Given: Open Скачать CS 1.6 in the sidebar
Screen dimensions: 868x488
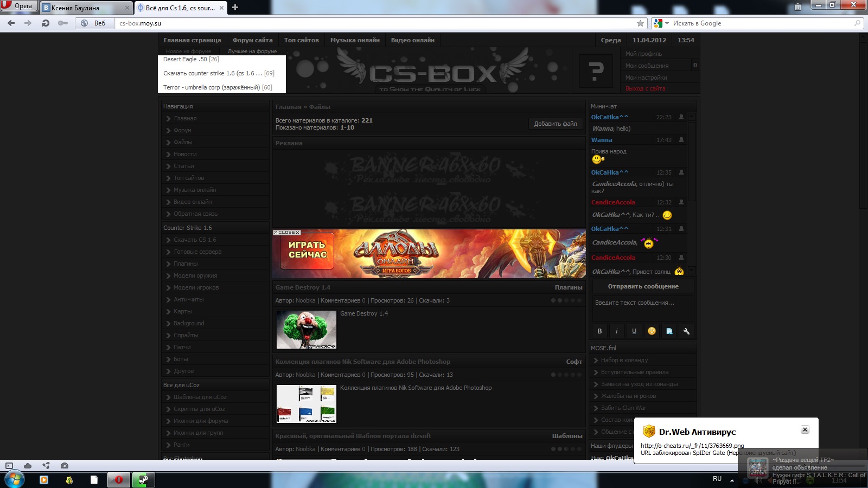Looking at the screenshot, I should click(x=195, y=240).
